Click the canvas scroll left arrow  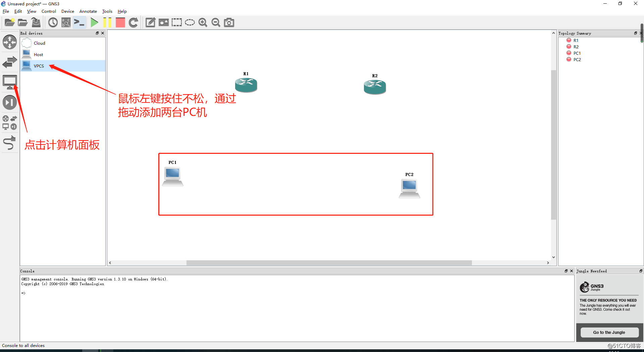[x=110, y=263]
